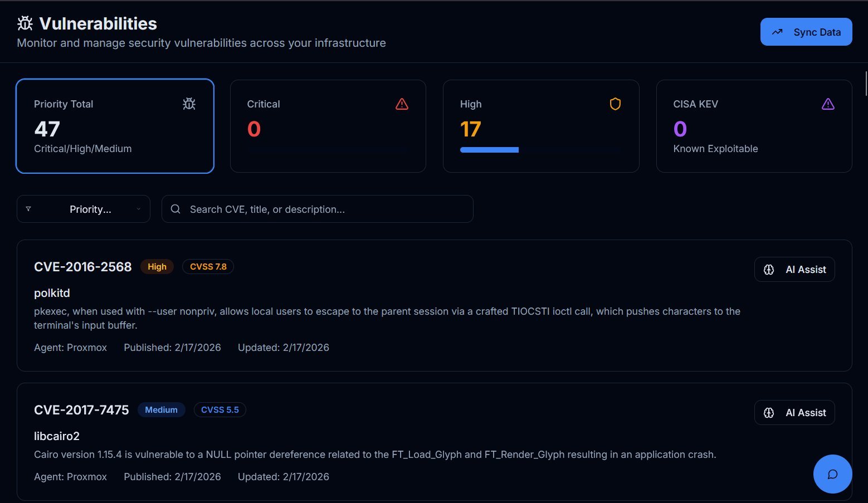Click the trend arrow icon inside Sync Data
The image size is (868, 503).
click(x=778, y=32)
